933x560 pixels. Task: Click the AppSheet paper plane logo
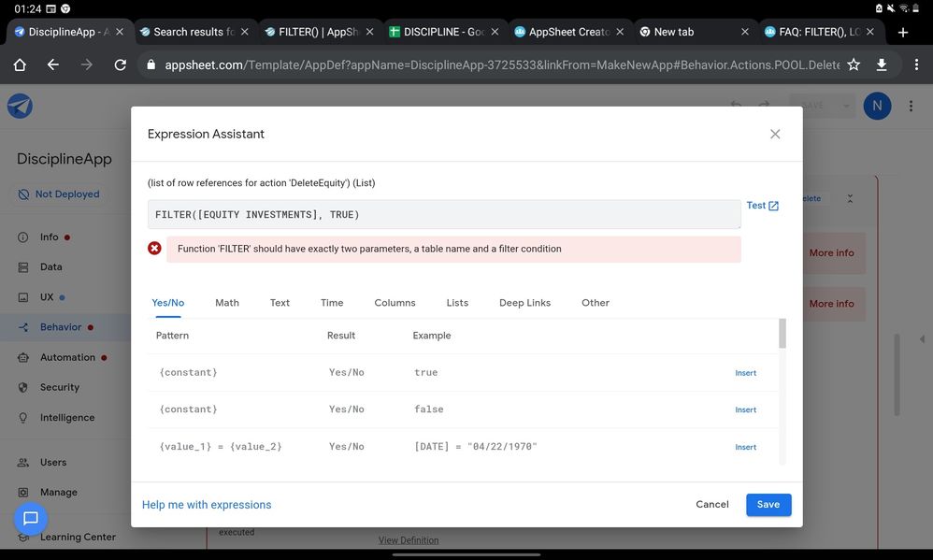coord(20,106)
